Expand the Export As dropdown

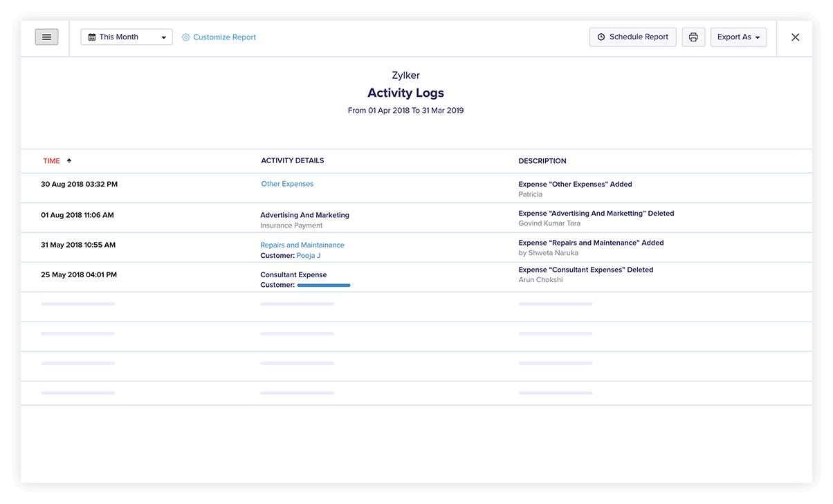click(x=738, y=37)
